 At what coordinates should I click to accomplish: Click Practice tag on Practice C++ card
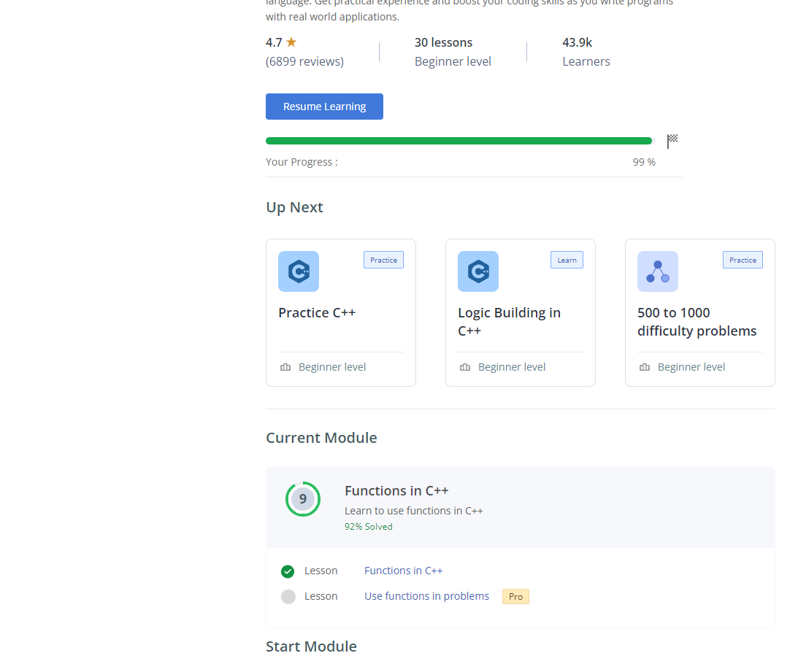[x=384, y=260]
